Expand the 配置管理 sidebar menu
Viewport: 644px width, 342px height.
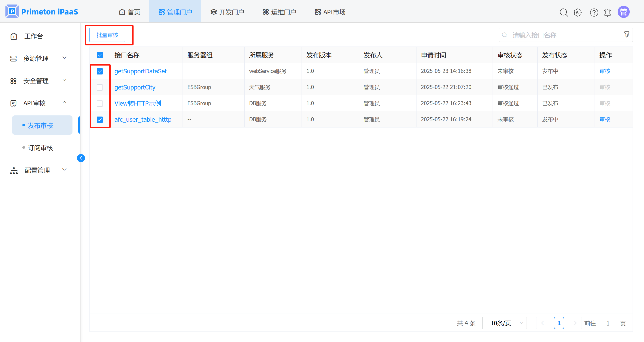(38, 170)
